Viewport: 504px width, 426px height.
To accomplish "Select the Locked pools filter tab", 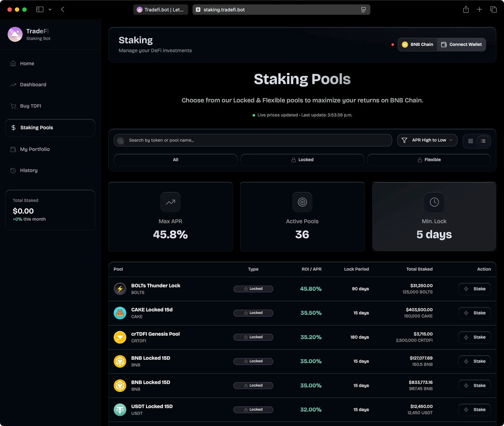I will 302,160.
